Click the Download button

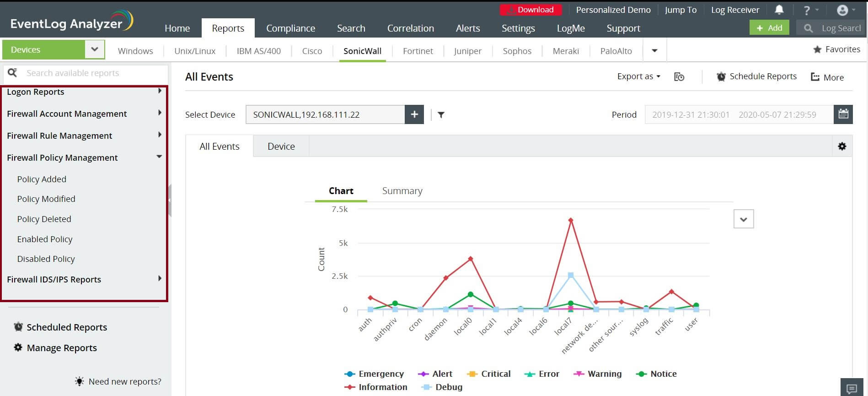click(x=530, y=10)
